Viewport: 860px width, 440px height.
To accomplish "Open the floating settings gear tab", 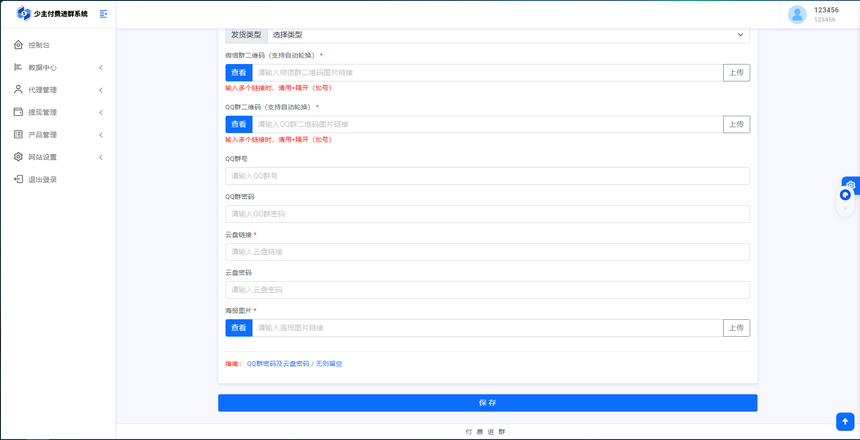I will pos(851,184).
